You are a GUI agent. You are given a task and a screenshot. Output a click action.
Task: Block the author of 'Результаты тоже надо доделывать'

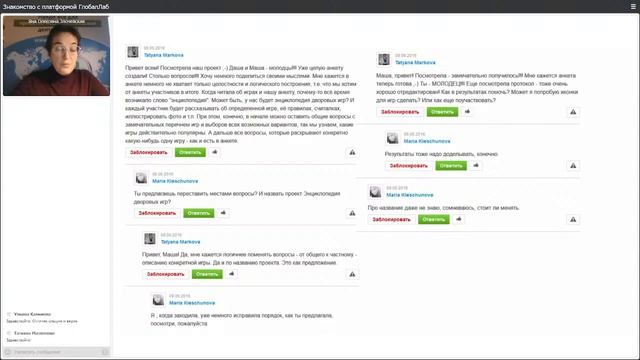click(409, 165)
